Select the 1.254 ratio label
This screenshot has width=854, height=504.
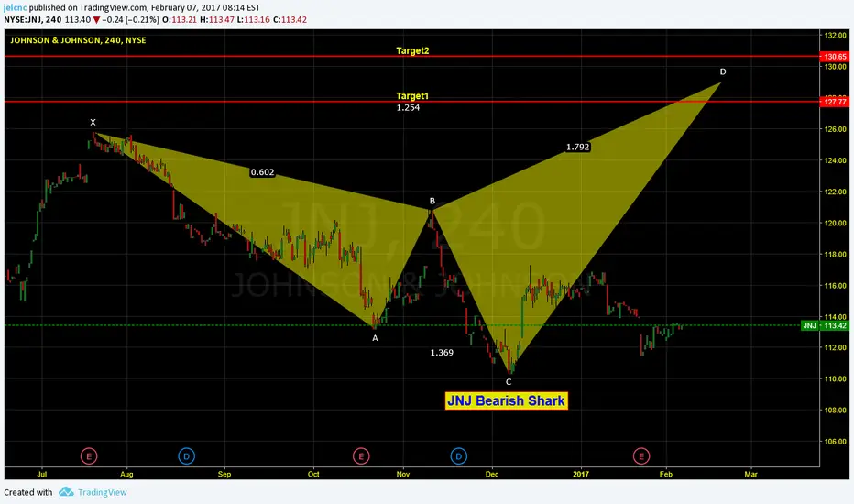coord(408,108)
